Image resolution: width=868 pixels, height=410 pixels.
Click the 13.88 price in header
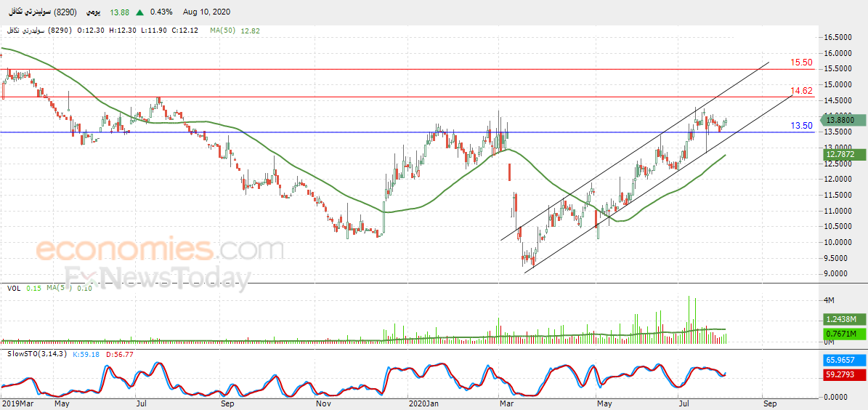point(119,12)
